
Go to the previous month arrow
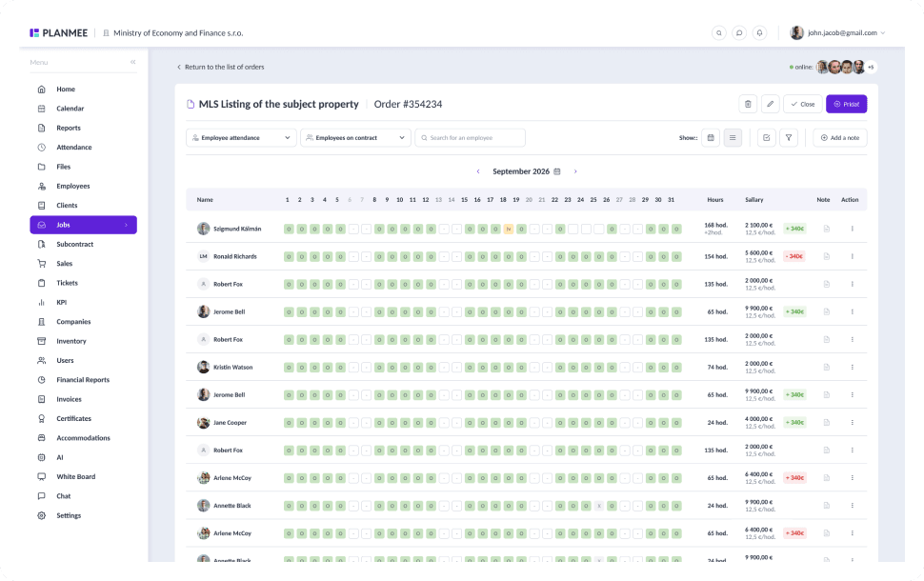tap(478, 171)
